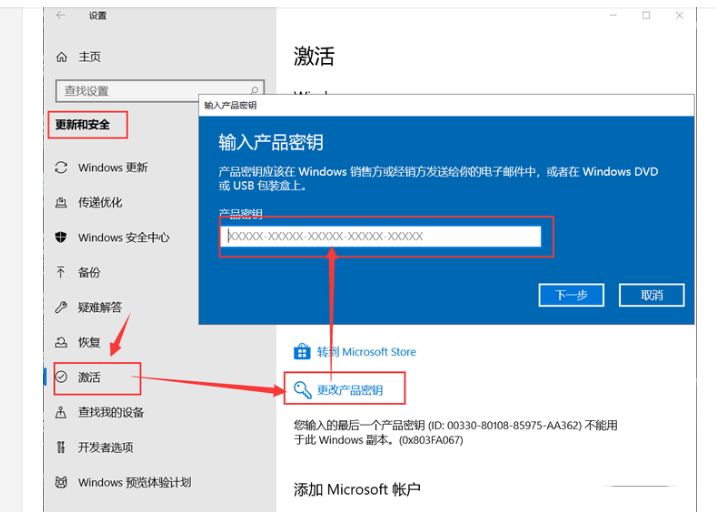Screen dimensions: 716x512
Task: Click the Home house icon
Action: coord(61,57)
